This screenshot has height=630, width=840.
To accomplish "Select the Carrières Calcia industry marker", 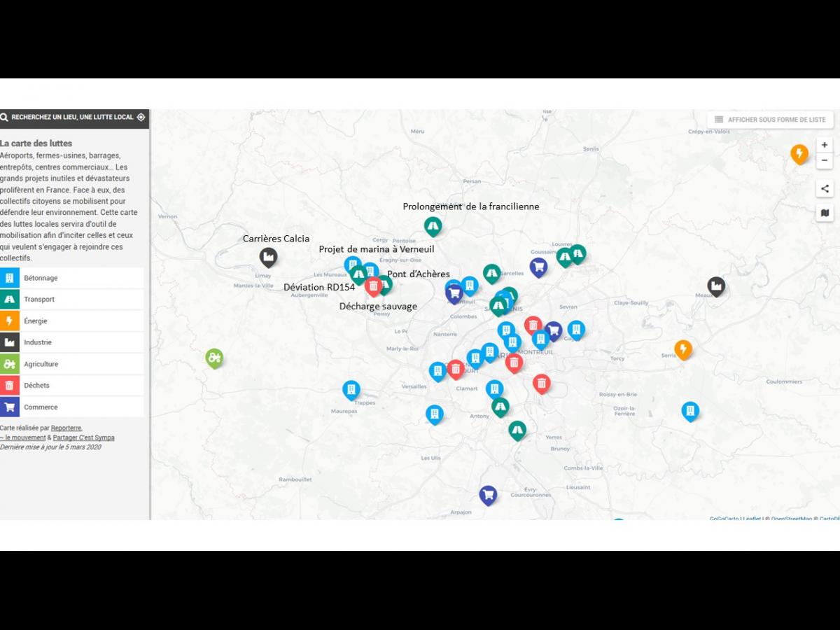I will pyautogui.click(x=268, y=257).
